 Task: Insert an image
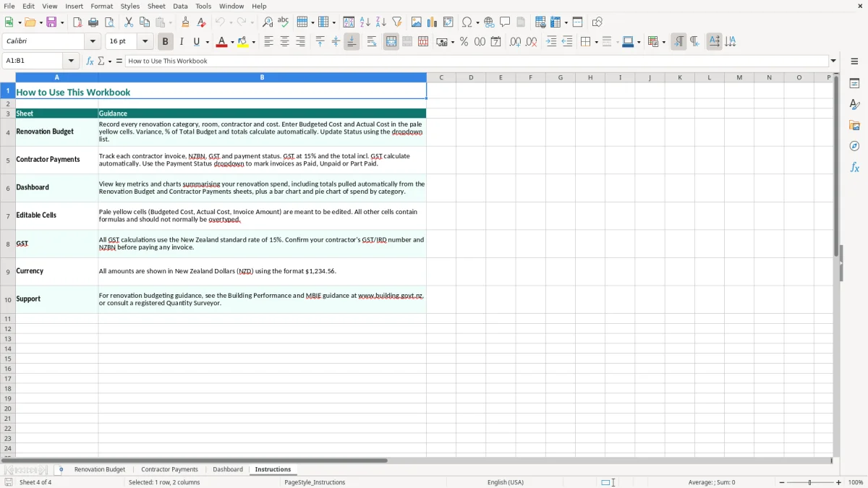[417, 22]
